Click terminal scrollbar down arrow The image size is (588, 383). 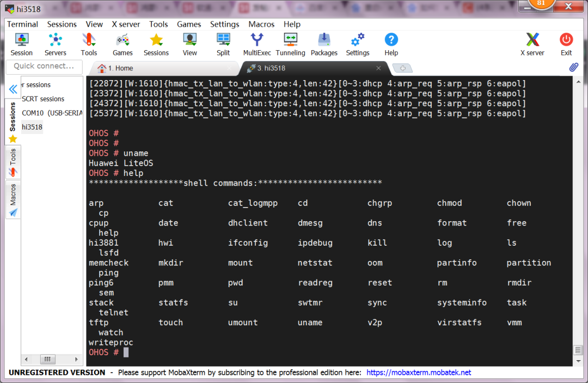point(578,361)
